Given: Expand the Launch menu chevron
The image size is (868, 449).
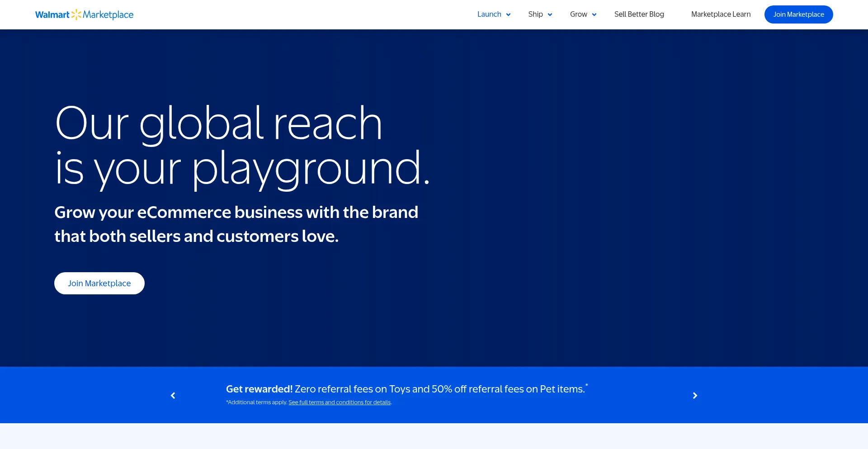Looking at the screenshot, I should [508, 14].
